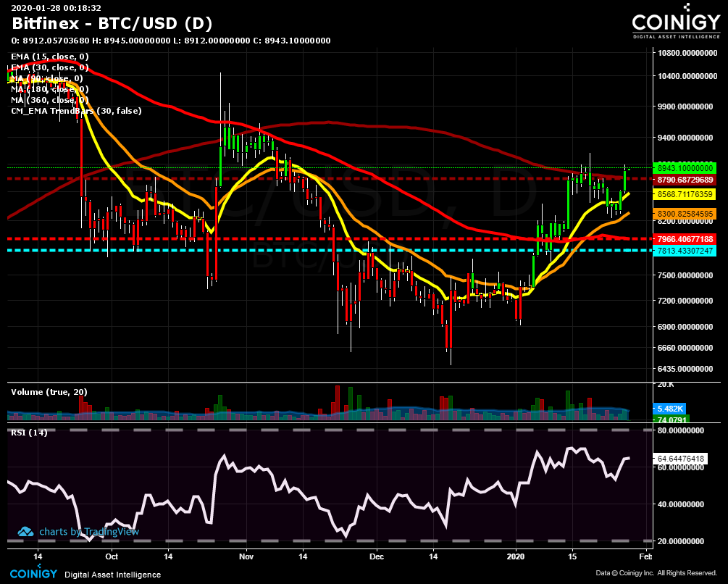This screenshot has height=584, width=728.
Task: Click the white 64.64476418 RSI value tag
Action: click(x=680, y=459)
